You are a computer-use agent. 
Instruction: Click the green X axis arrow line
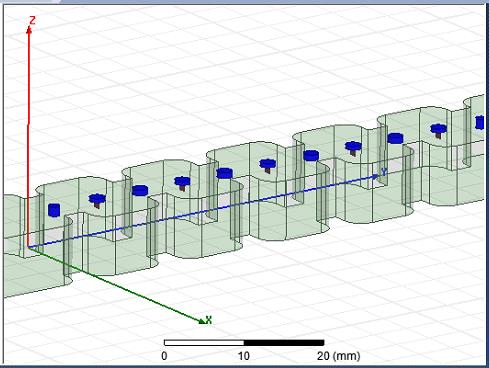click(x=117, y=285)
